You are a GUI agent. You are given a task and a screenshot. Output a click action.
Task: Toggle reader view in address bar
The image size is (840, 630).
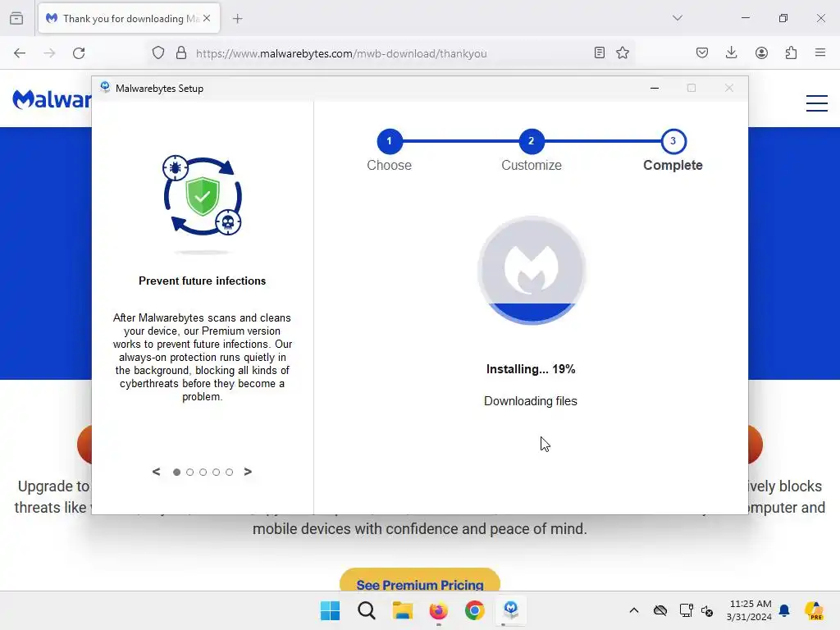[x=600, y=52]
